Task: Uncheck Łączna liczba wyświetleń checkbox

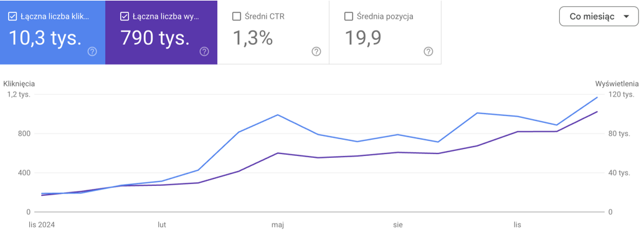Action: [124, 16]
